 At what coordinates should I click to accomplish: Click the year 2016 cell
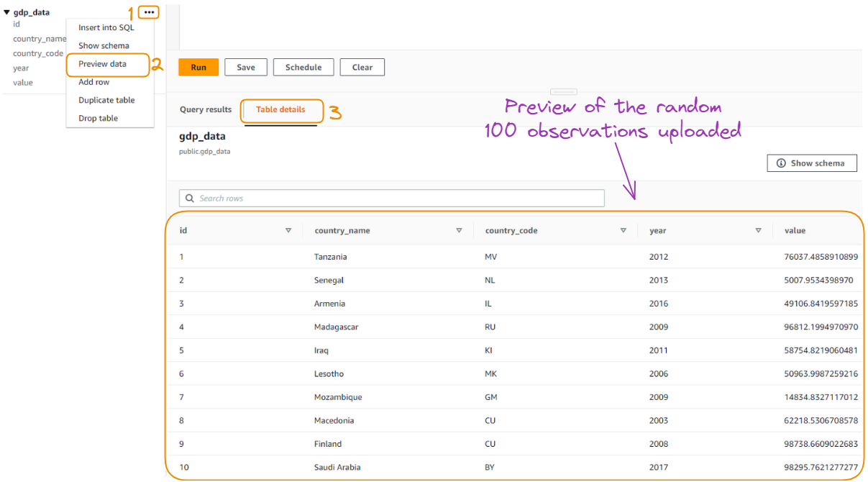[659, 304]
